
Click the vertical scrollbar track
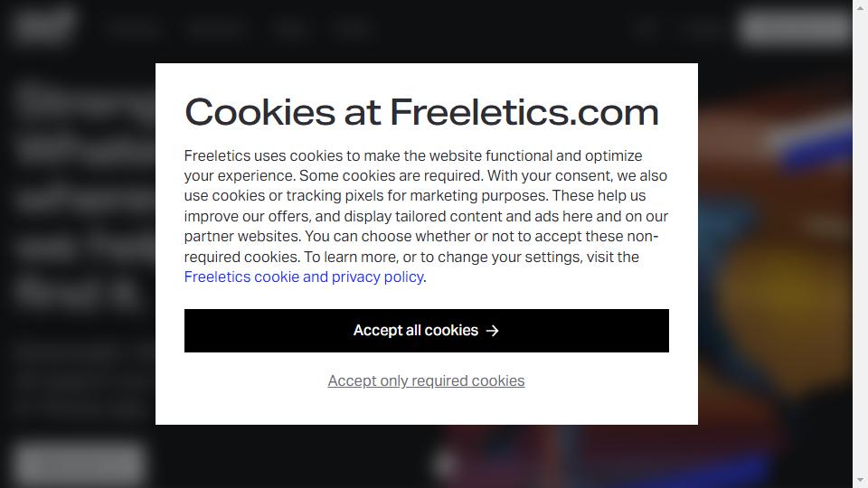pos(860,243)
